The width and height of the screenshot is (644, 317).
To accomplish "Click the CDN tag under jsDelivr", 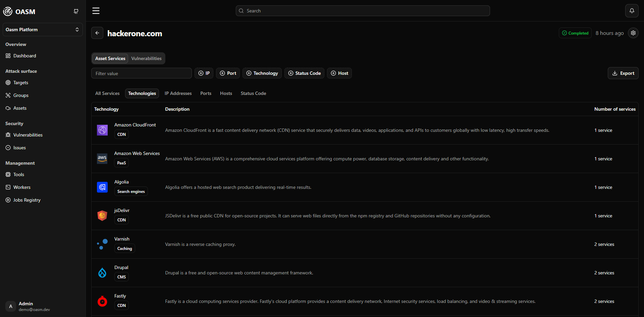I will [121, 220].
